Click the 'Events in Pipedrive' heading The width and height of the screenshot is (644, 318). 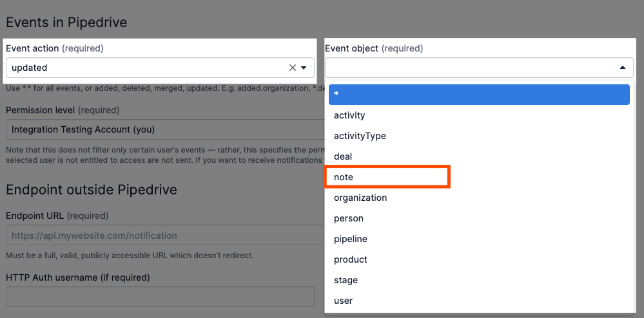(x=66, y=22)
